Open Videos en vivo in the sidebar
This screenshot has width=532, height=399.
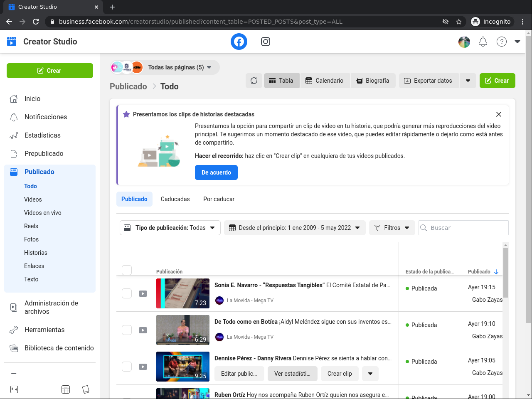tap(43, 213)
